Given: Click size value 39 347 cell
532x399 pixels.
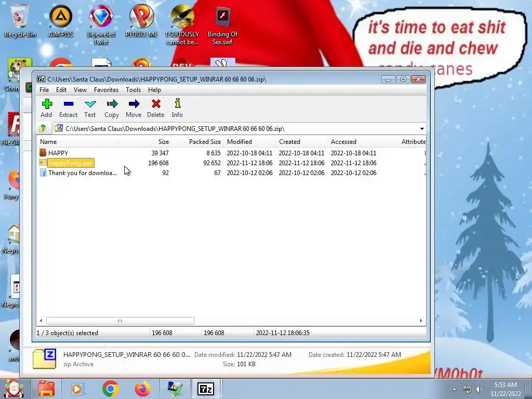Looking at the screenshot, I should pos(160,153).
